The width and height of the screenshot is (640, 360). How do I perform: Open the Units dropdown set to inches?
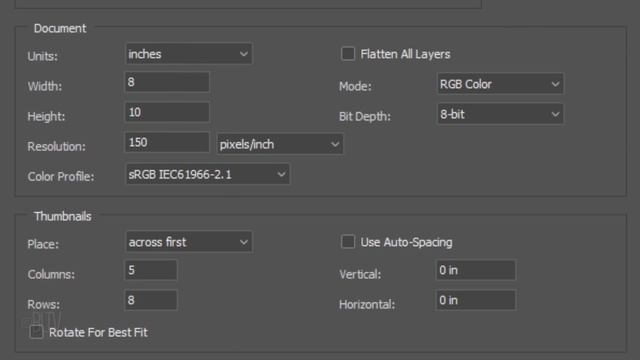[189, 54]
